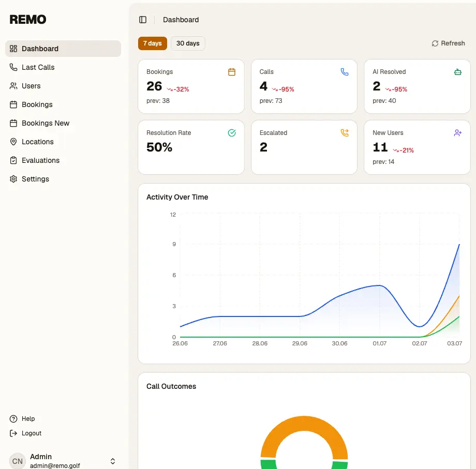476x469 pixels.
Task: Click the Help question mark icon
Action: pyautogui.click(x=13, y=419)
